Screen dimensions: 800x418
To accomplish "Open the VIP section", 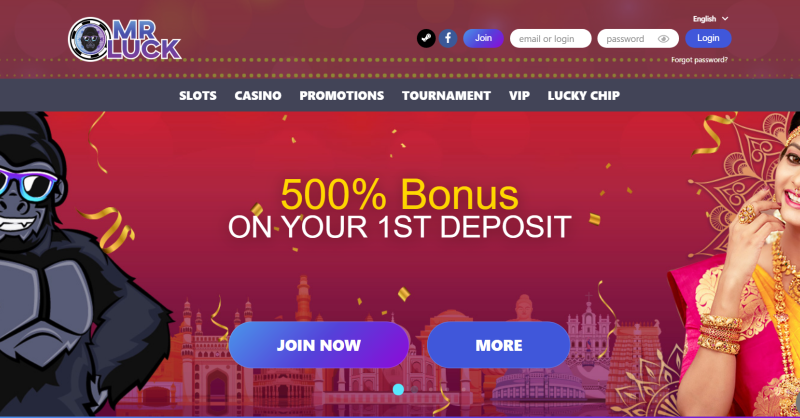I will tap(519, 95).
